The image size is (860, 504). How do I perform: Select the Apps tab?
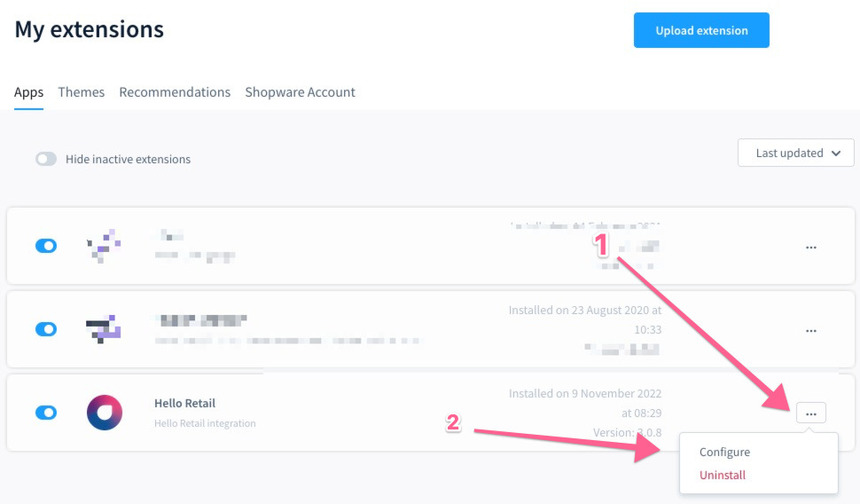[29, 92]
